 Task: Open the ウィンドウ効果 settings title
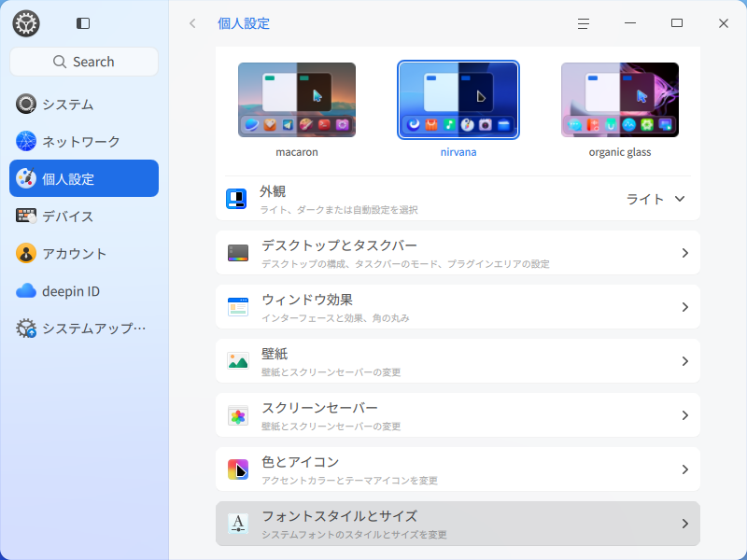[x=307, y=300]
